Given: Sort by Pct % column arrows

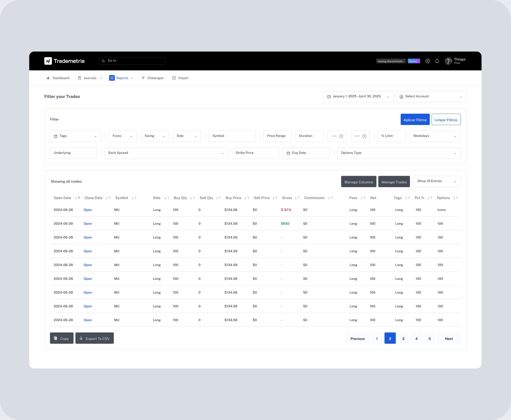Looking at the screenshot, I should [x=430, y=198].
